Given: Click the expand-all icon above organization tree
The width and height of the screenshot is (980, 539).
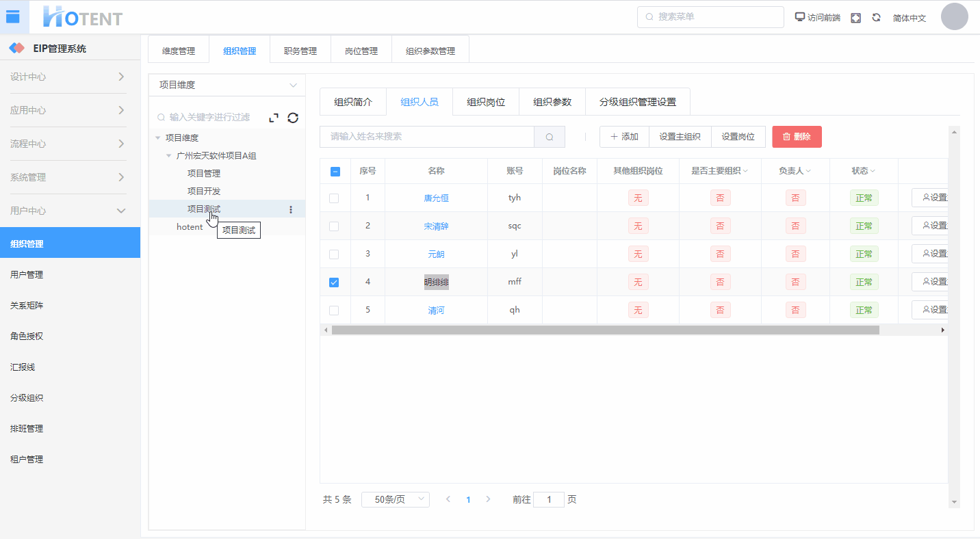Looking at the screenshot, I should coord(274,118).
